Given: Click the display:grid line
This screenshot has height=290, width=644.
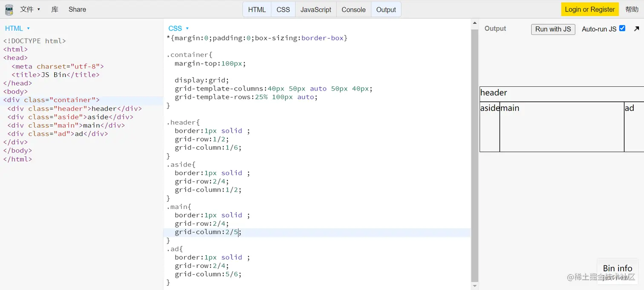Looking at the screenshot, I should [x=201, y=80].
